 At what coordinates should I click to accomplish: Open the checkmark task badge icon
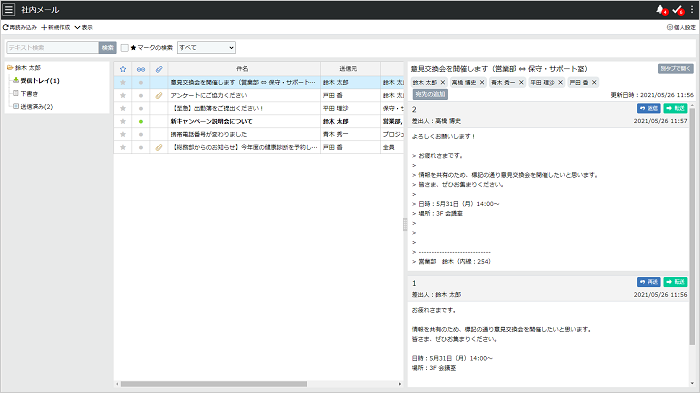point(678,9)
